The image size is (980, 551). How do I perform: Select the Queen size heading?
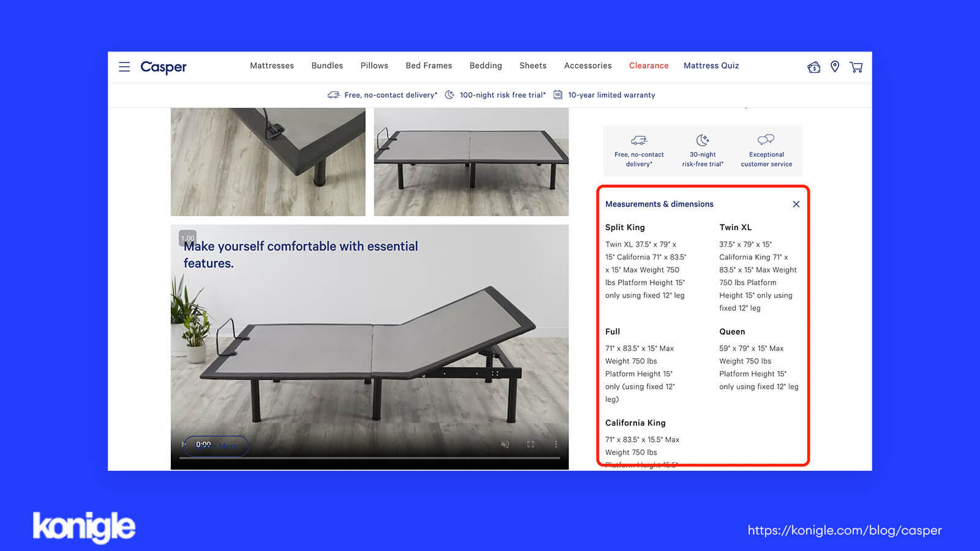click(732, 331)
